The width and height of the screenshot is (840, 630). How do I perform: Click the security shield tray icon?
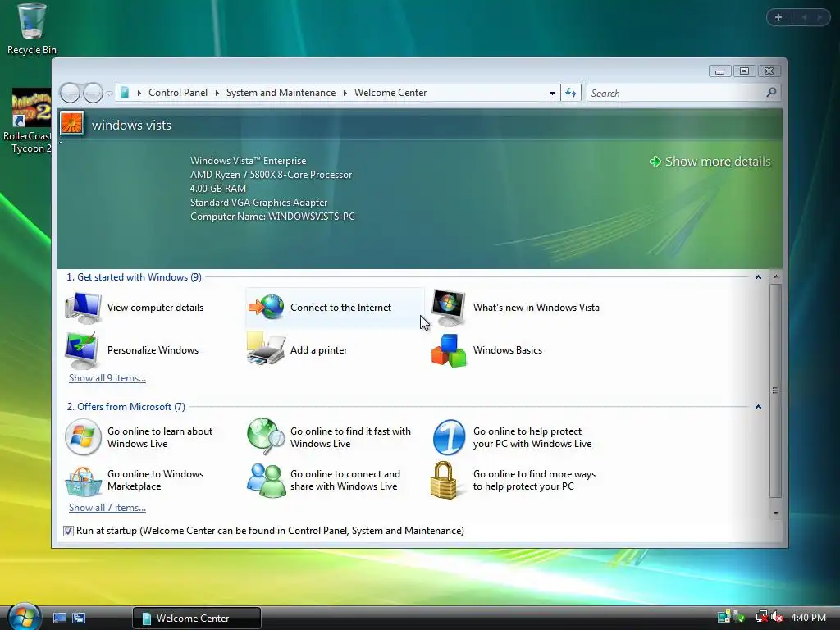click(x=739, y=617)
